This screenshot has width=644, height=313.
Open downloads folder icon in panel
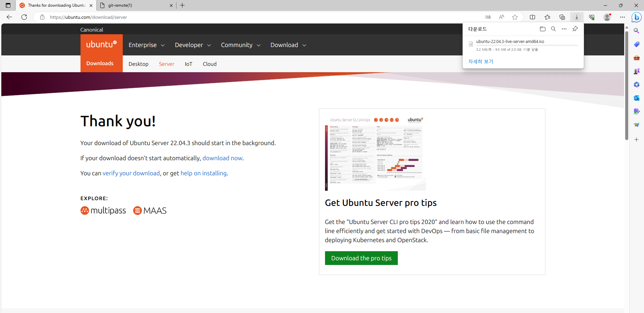tap(543, 29)
